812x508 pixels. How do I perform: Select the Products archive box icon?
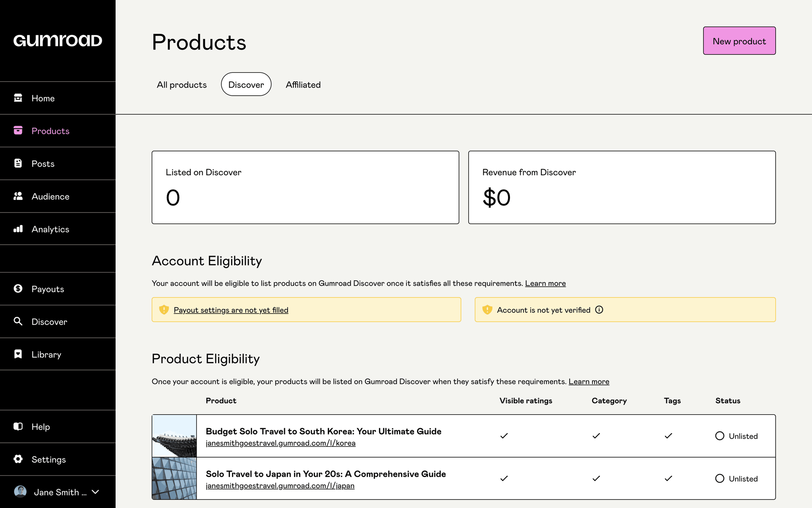tap(18, 130)
